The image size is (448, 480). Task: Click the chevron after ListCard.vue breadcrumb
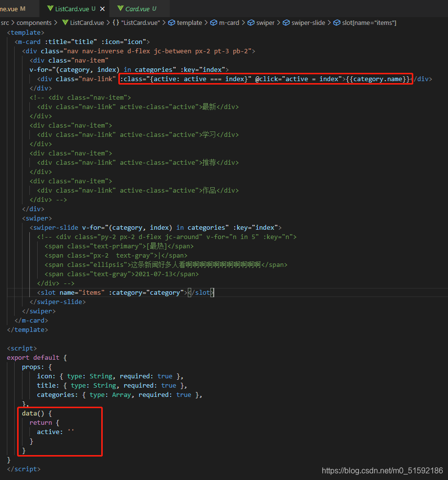(x=109, y=22)
